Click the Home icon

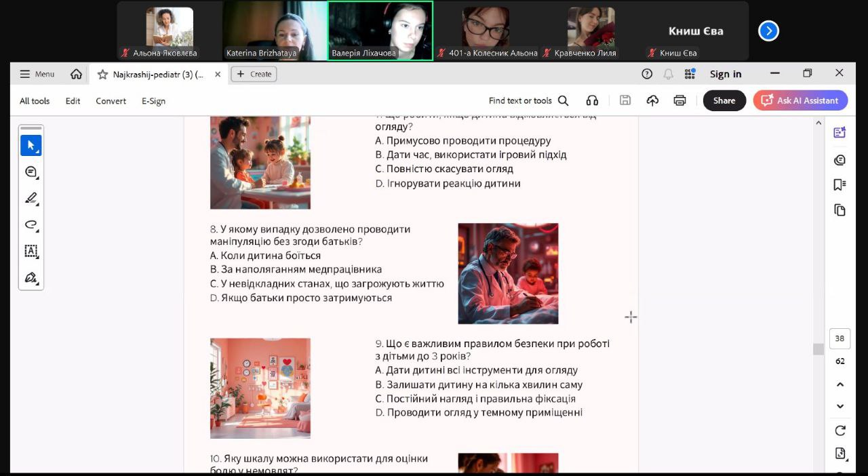[x=76, y=74]
